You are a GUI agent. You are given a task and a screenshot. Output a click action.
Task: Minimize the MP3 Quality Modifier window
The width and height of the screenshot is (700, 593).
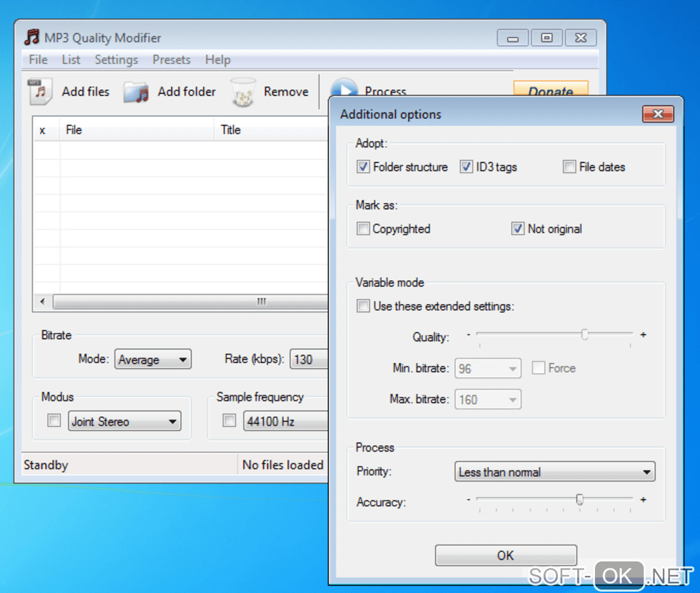tap(513, 38)
